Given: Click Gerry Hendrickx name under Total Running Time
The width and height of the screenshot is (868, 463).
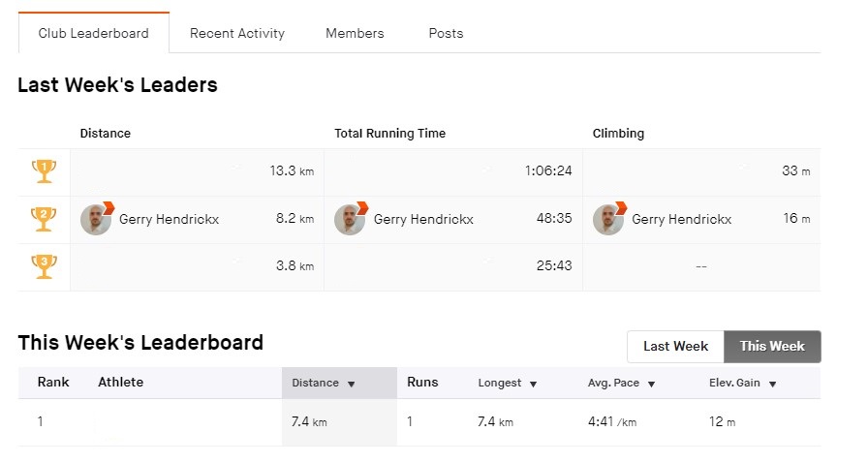Looking at the screenshot, I should 423,220.
